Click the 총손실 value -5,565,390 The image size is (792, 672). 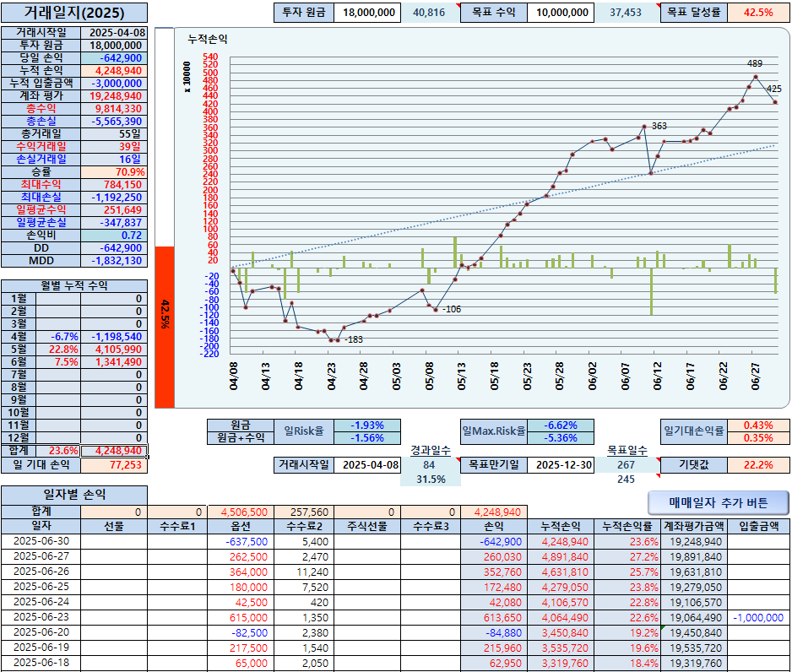click(114, 122)
